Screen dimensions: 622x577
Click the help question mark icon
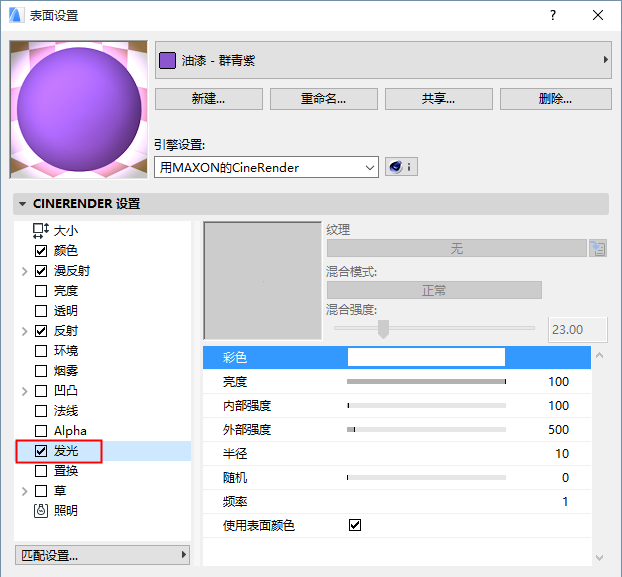(553, 15)
